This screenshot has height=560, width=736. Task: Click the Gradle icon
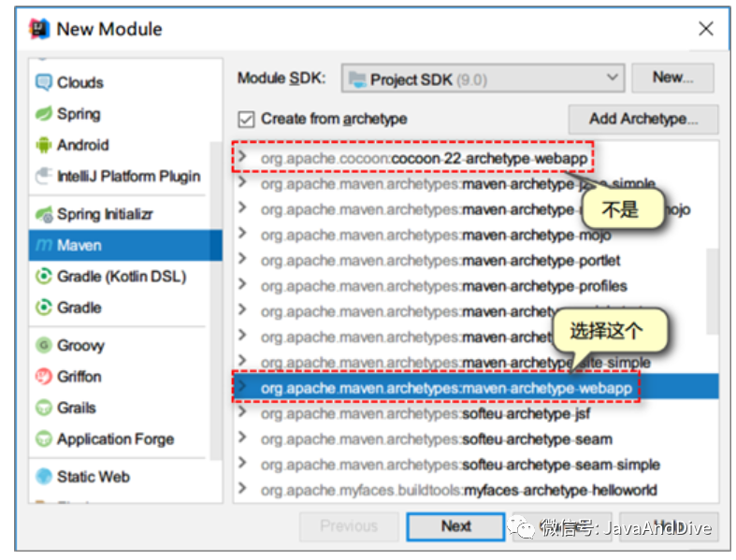pyautogui.click(x=44, y=308)
